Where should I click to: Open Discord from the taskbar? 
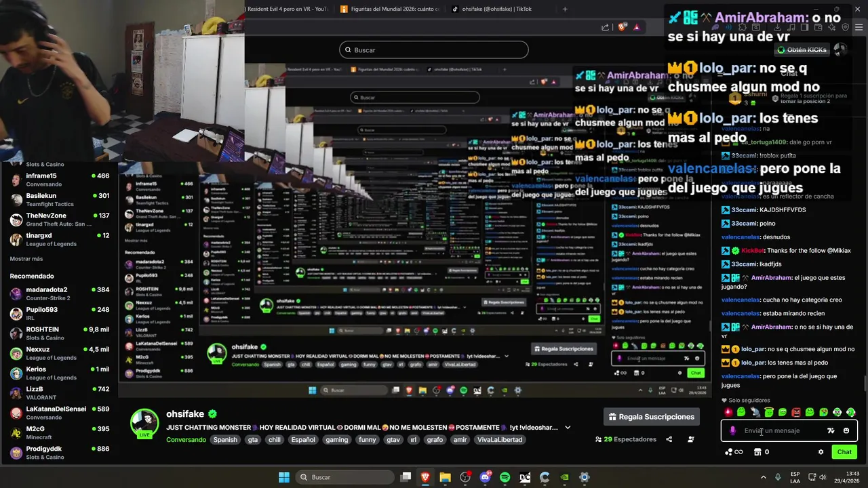pos(485,477)
